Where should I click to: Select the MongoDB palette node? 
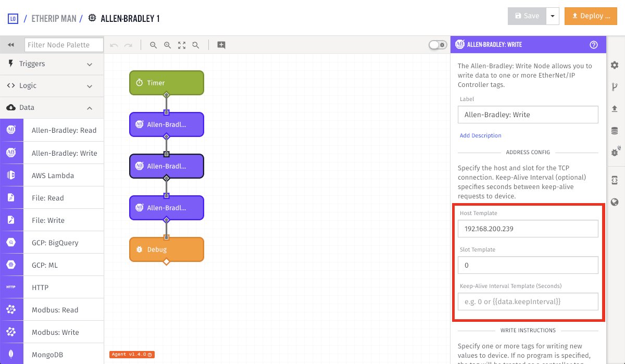pos(52,354)
